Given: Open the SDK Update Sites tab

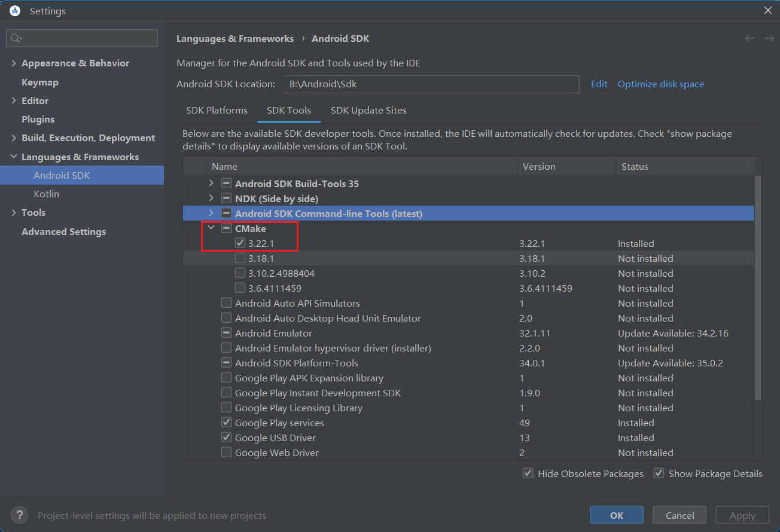Looking at the screenshot, I should [x=368, y=111].
